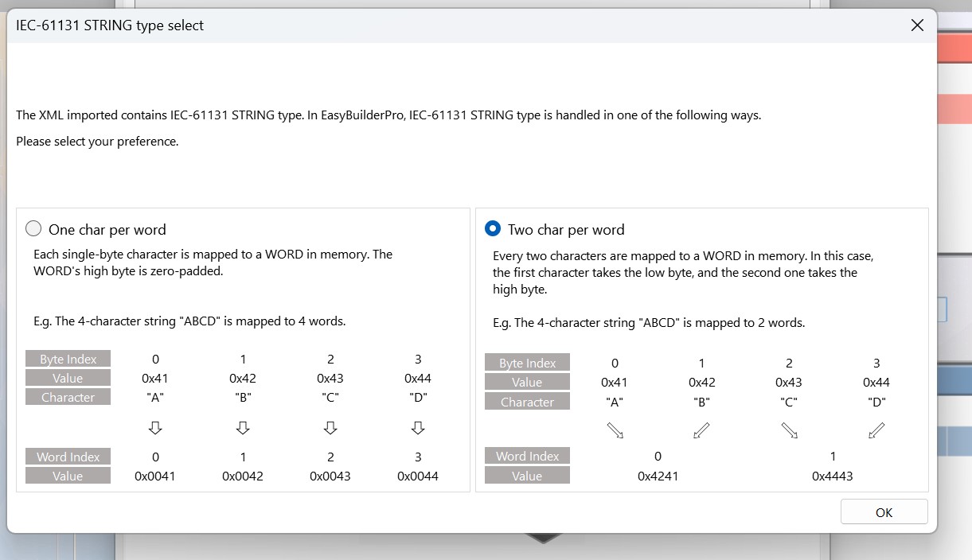Click the down arrow under "C" in one-char panel
Viewport: 972px width, 560px height.
pos(330,428)
